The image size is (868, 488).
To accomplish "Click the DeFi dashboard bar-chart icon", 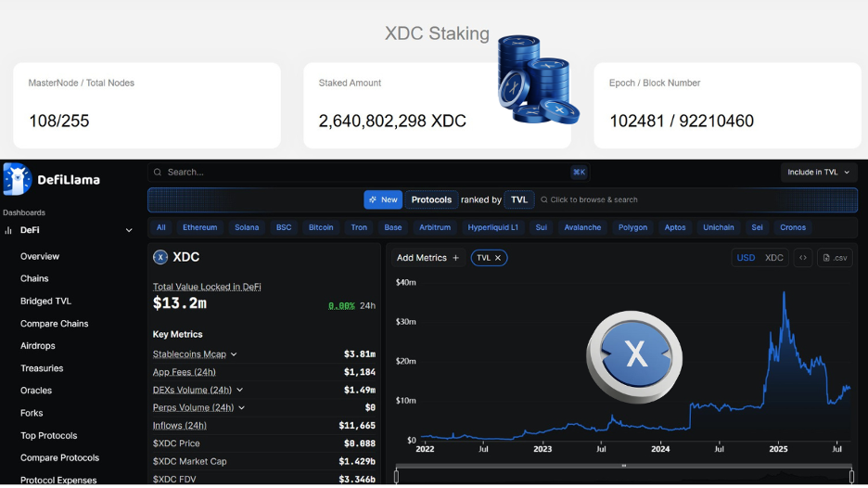I will 8,230.
